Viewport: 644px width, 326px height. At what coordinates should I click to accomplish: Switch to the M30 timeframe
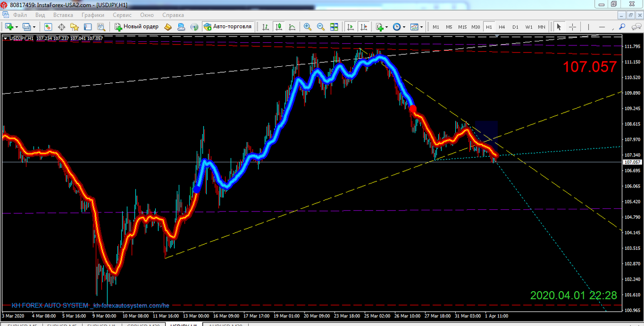476,26
